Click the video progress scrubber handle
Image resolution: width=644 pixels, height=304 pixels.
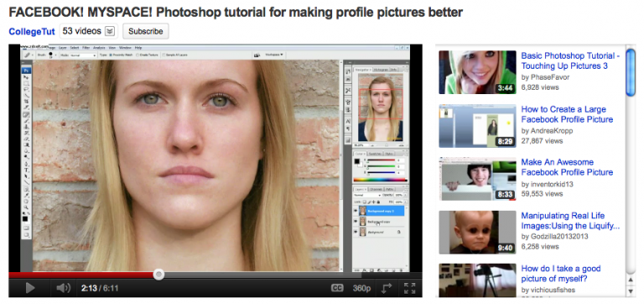point(158,275)
